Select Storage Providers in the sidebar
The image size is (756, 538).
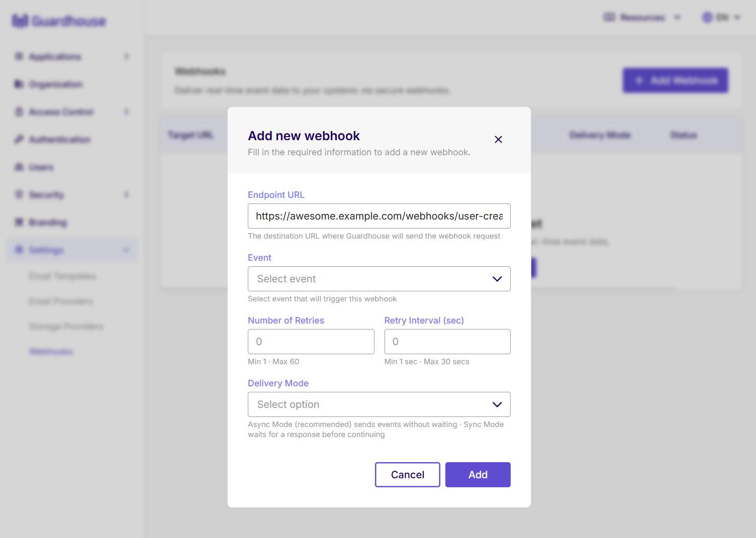[66, 326]
